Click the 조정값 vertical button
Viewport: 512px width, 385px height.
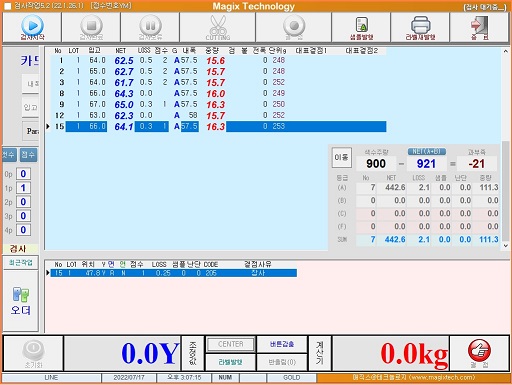(x=193, y=353)
